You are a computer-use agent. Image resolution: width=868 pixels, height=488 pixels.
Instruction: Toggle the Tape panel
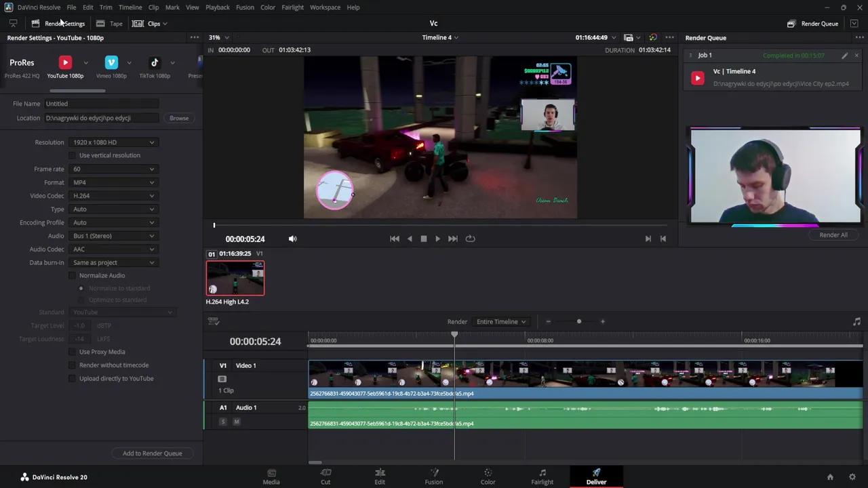tap(110, 24)
